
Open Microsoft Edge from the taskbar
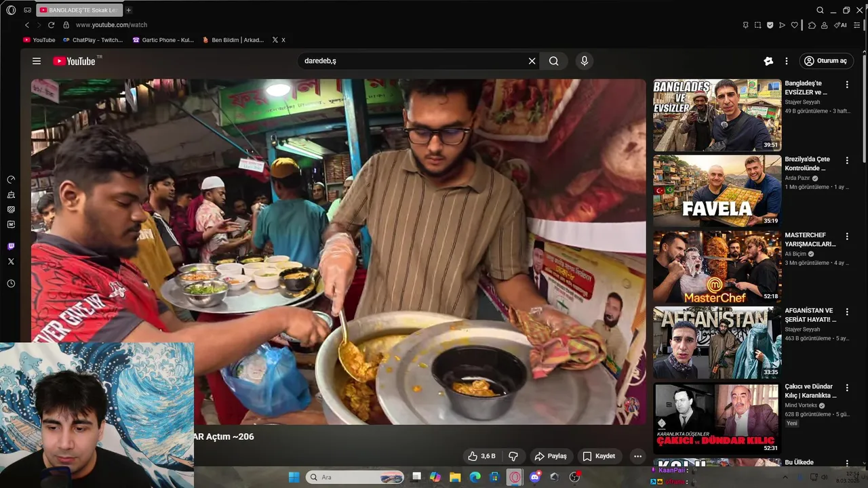(x=475, y=477)
